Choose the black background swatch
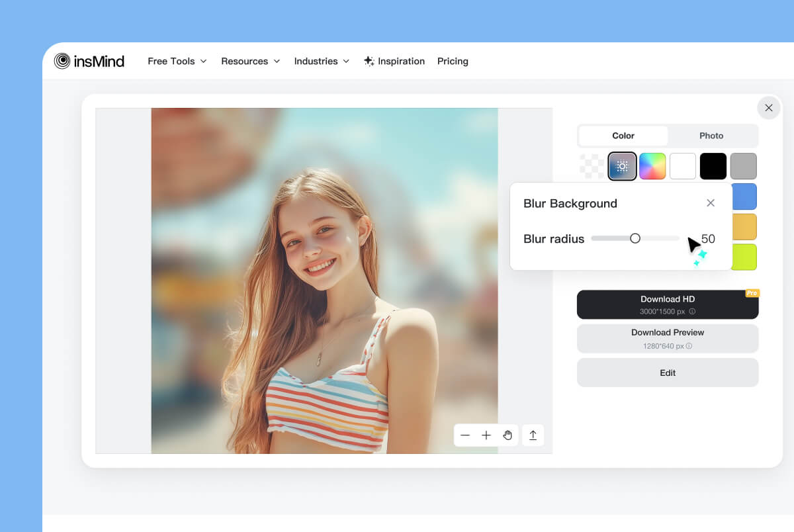This screenshot has width=794, height=532. pyautogui.click(x=713, y=166)
